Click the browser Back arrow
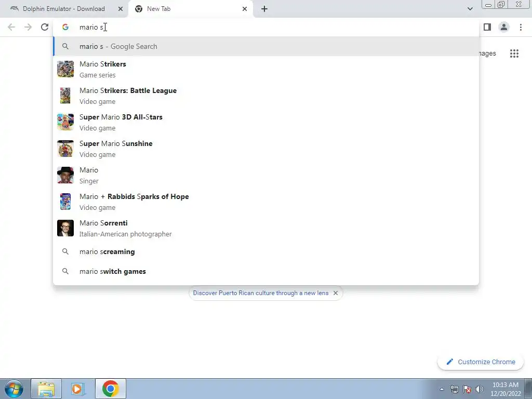Screen dimensions: 532x399 11,27
